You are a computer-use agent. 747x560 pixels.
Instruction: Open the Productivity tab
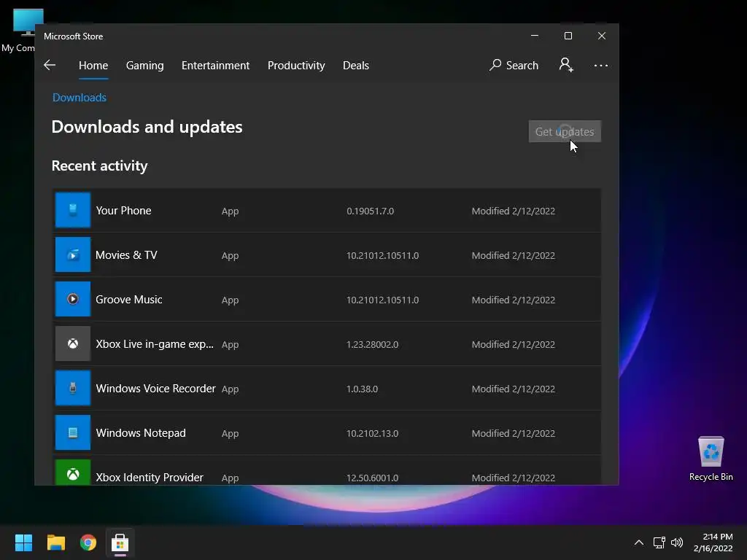coord(296,65)
